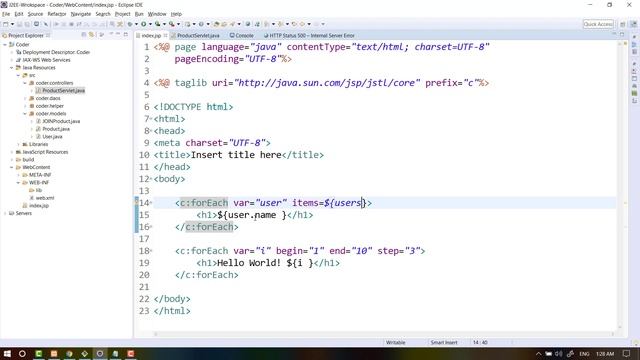
Task: Open the Debug button dropdown arrow
Action: click(x=136, y=24)
